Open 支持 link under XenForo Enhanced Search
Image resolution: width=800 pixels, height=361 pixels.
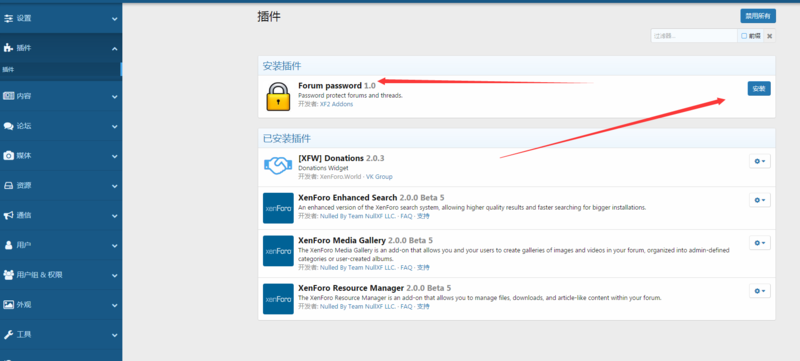(x=423, y=216)
